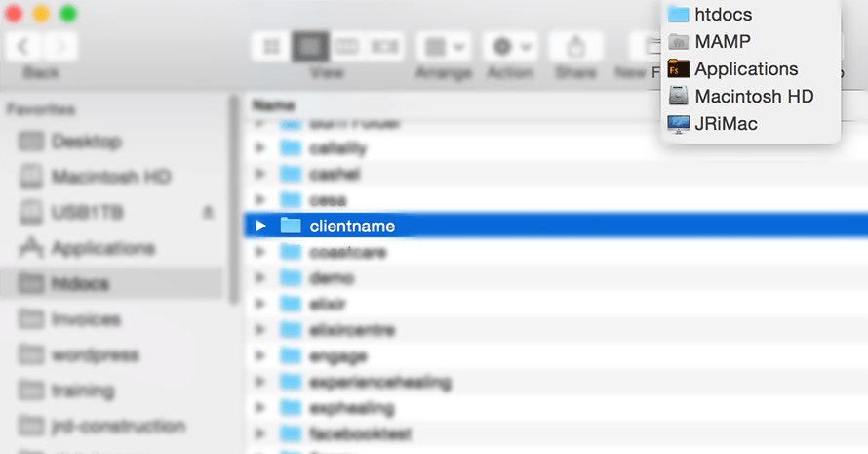Open jrd-construction in the sidebar
Viewport: 868px width, 454px height.
[x=118, y=426]
